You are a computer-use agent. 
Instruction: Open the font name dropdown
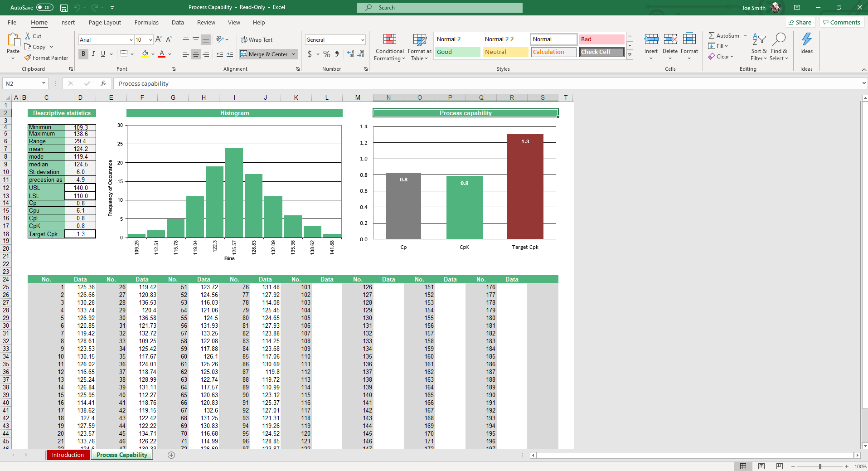131,40
